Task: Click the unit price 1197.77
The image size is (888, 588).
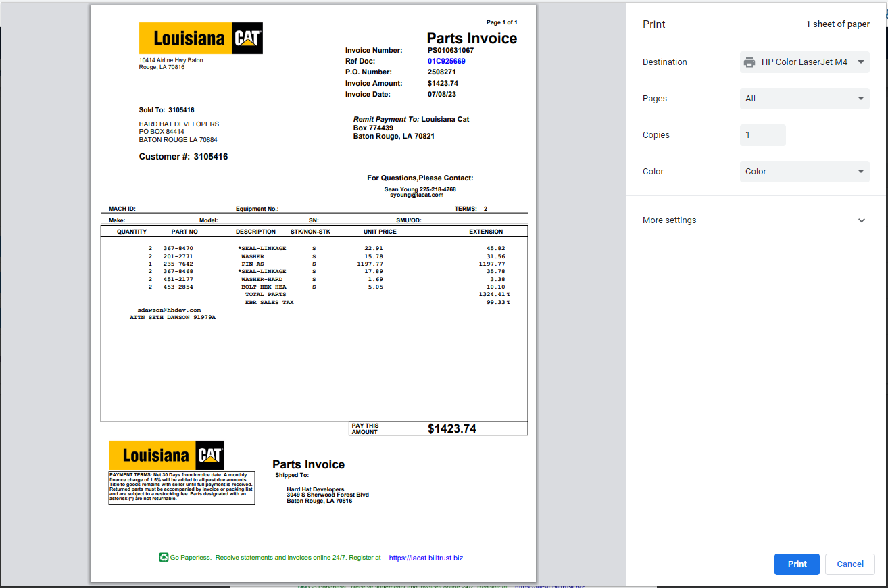Action: click(370, 264)
